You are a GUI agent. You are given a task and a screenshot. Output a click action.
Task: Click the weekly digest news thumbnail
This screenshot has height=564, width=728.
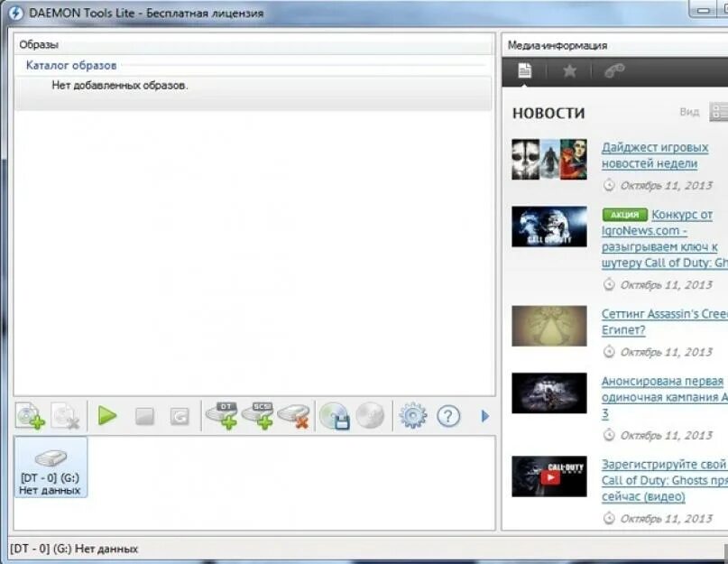[549, 160]
